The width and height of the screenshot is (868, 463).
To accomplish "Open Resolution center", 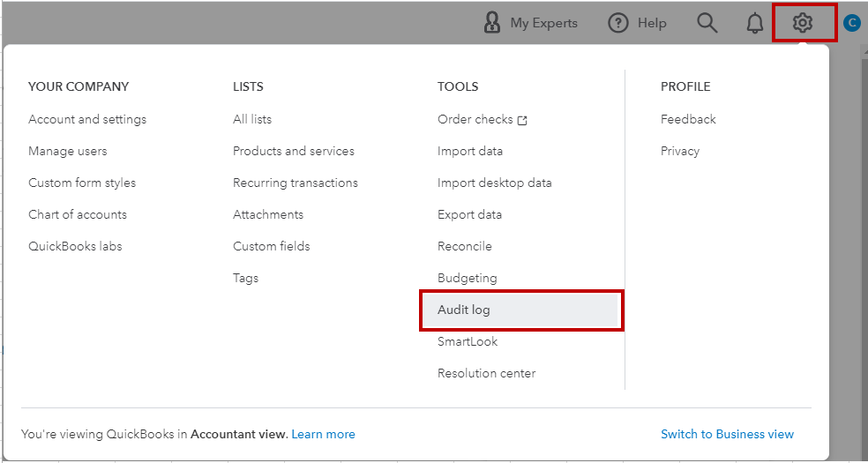I will pos(487,373).
